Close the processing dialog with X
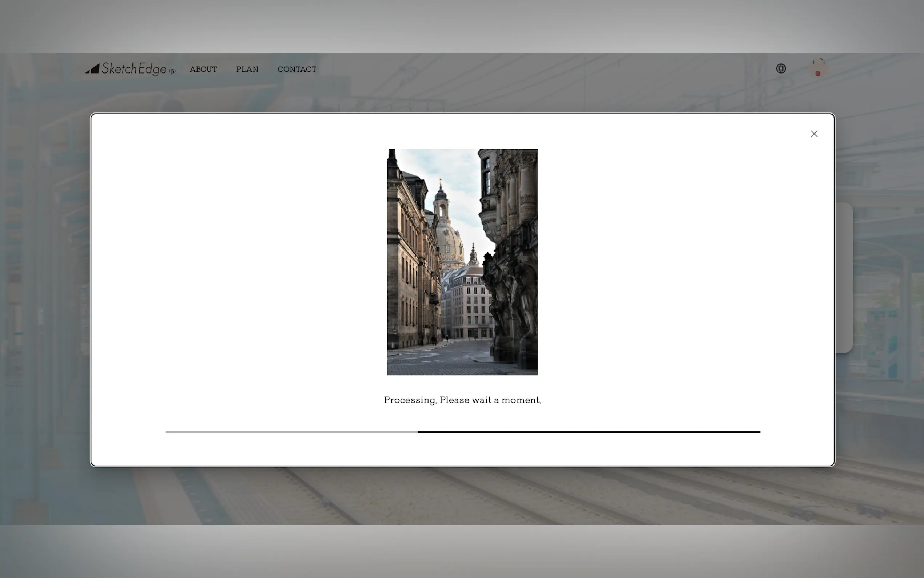The image size is (924, 578). (x=814, y=134)
